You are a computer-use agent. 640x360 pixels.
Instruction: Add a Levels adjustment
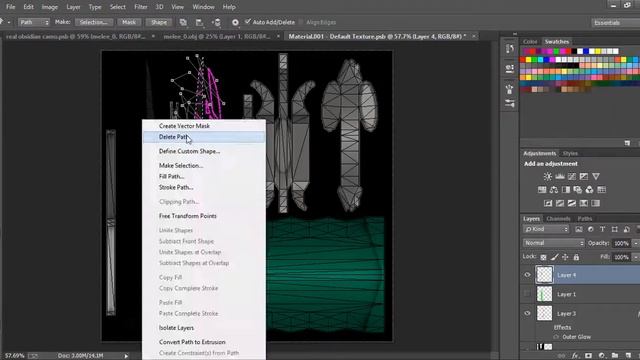tap(560, 176)
